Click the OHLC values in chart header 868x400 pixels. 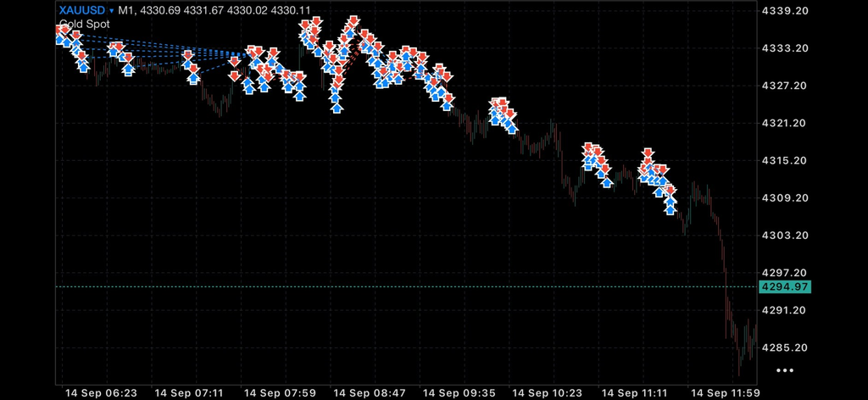click(224, 10)
